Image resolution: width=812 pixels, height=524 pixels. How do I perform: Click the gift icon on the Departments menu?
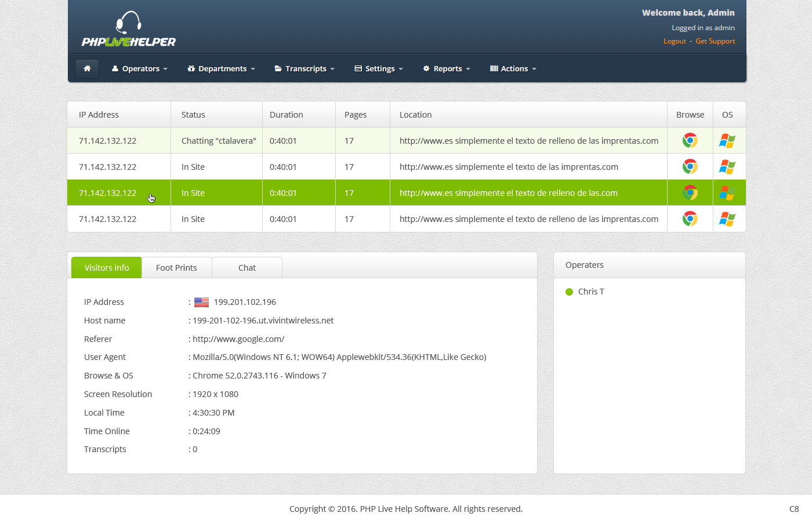pyautogui.click(x=191, y=68)
